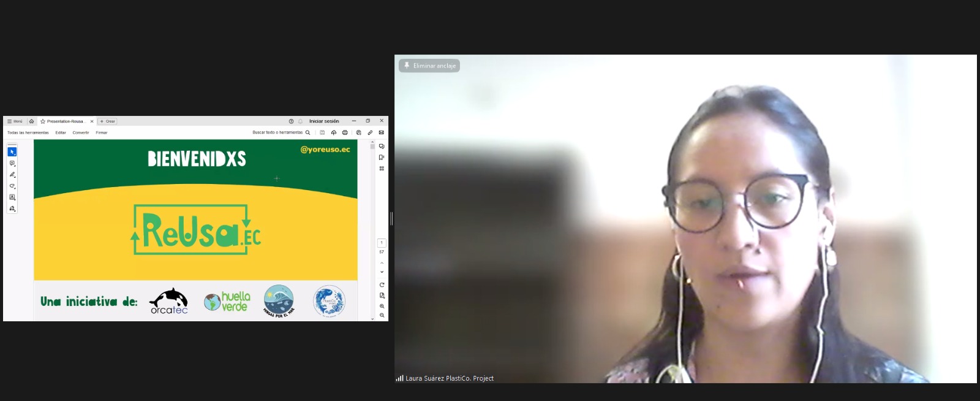Click the document vertical scrollbar thumb

point(372,147)
